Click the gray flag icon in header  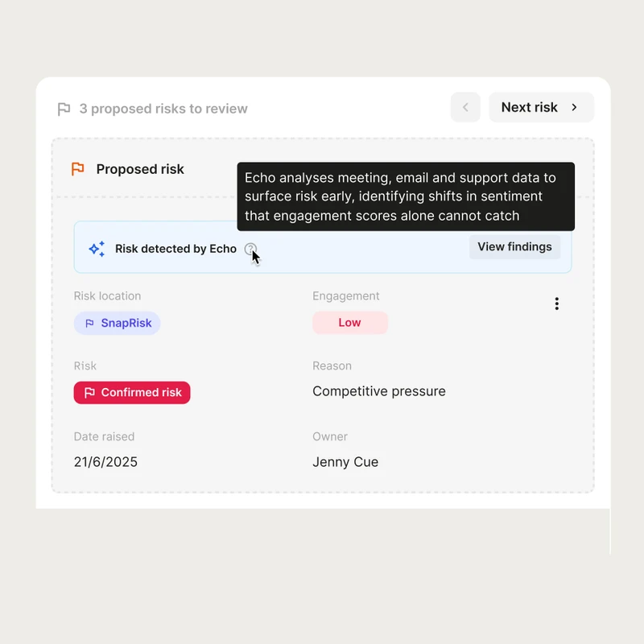tap(64, 109)
